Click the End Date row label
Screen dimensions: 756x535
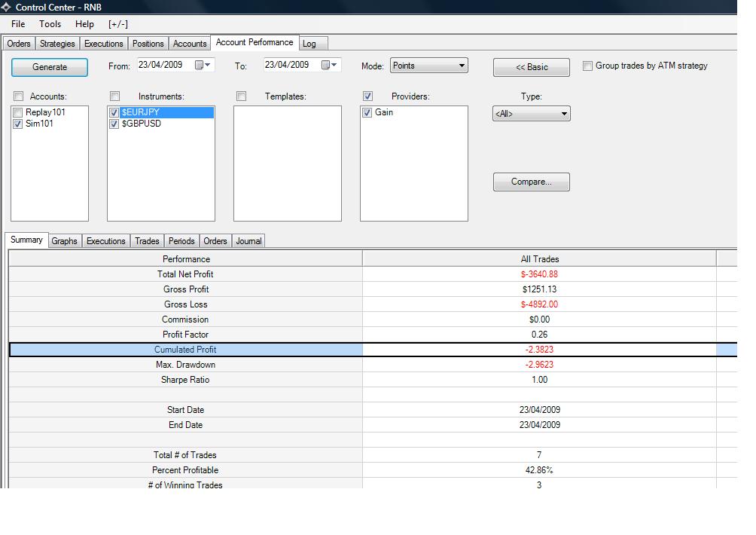[186, 425]
